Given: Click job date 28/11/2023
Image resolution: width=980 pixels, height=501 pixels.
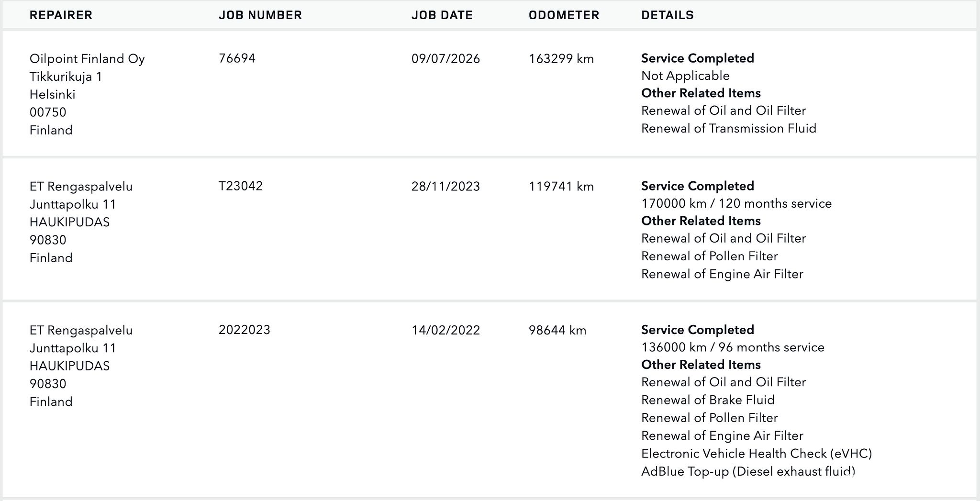Looking at the screenshot, I should [x=445, y=187].
